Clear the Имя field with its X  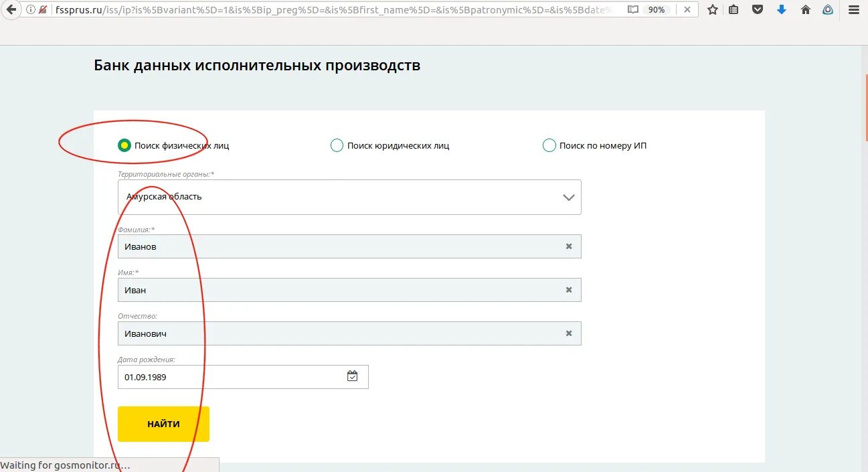click(x=569, y=290)
